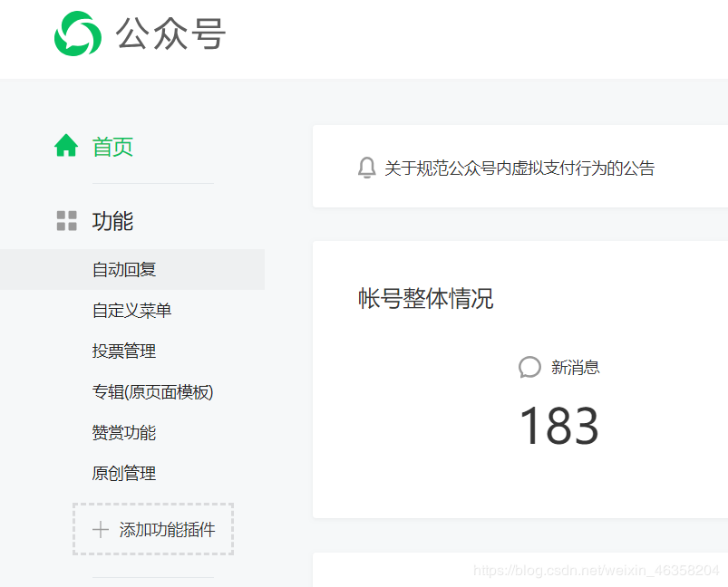Click the 新消息 speech bubble icon

tap(529, 367)
